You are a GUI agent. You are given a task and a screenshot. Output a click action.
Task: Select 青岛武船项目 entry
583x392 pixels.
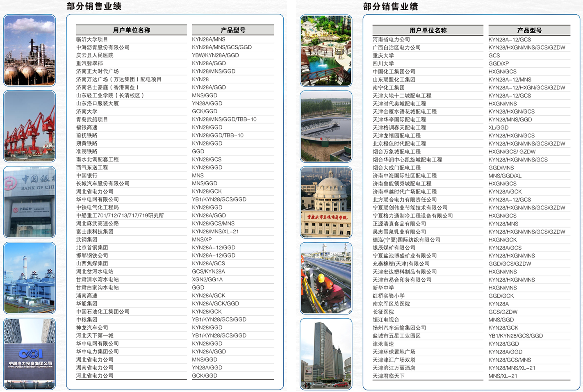pos(92,119)
